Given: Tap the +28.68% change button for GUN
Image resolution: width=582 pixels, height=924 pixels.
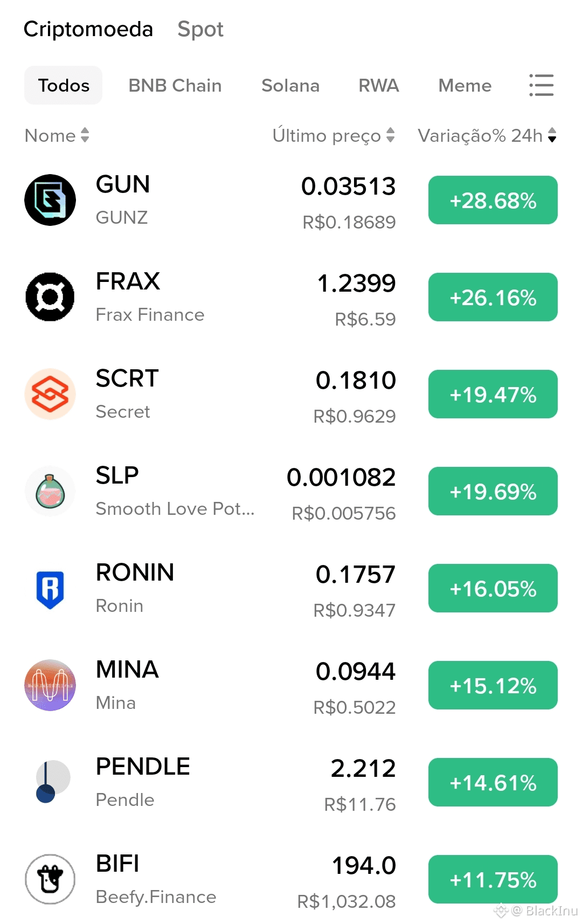Looking at the screenshot, I should [x=493, y=200].
